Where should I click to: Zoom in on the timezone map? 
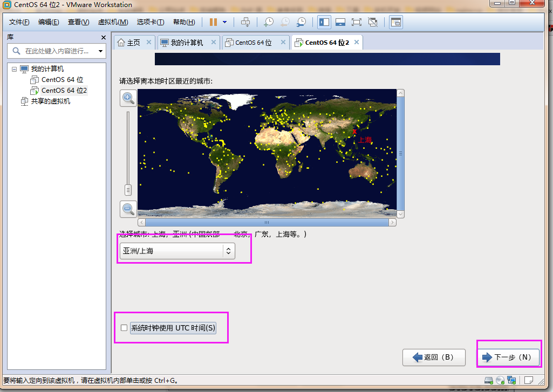[128, 98]
